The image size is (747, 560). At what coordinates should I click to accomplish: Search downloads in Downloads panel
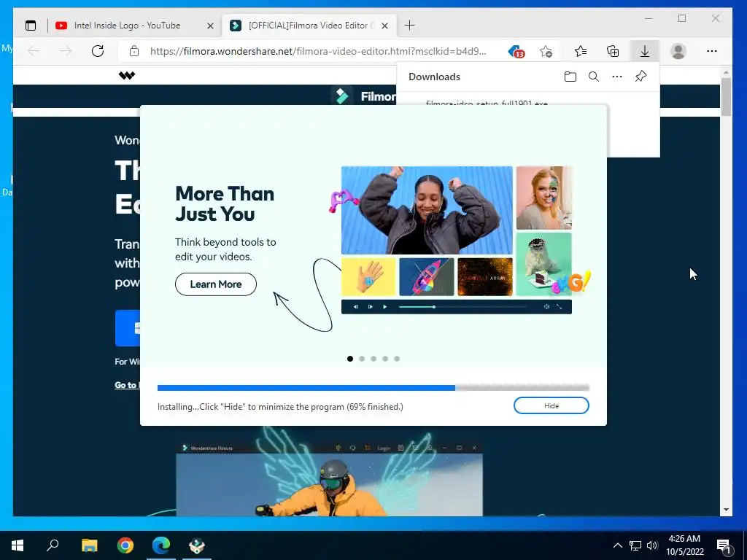click(x=594, y=77)
